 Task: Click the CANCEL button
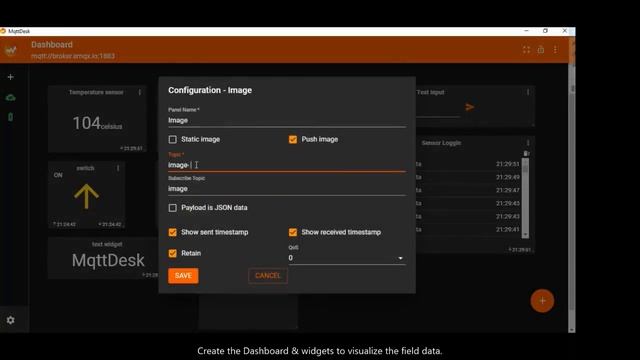click(268, 276)
